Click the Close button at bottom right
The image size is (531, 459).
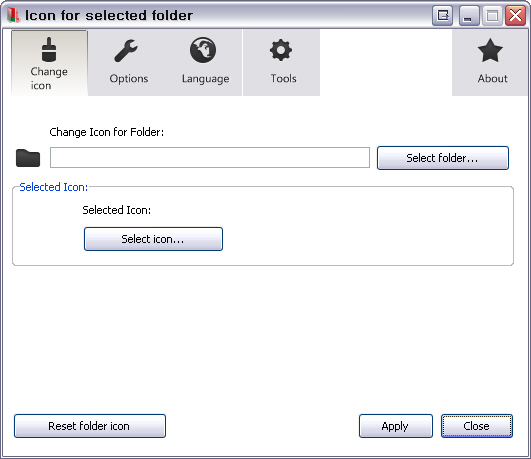pyautogui.click(x=476, y=426)
